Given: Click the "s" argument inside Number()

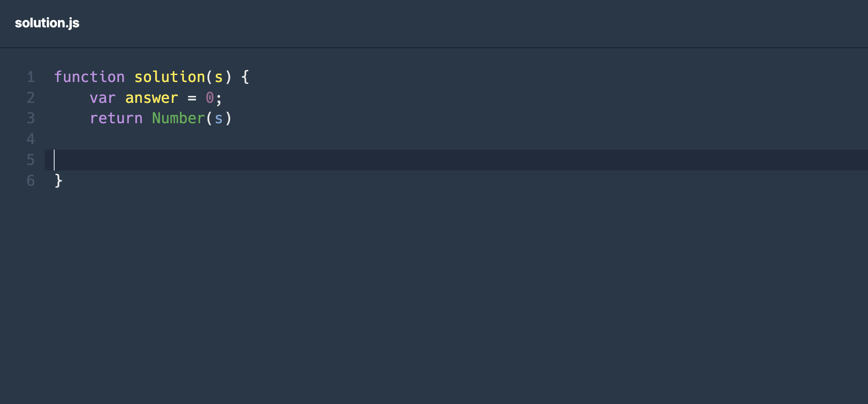Looking at the screenshot, I should tap(219, 118).
